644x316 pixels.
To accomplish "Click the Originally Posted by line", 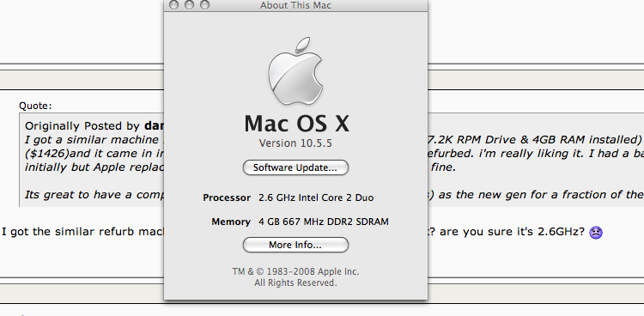I will [x=94, y=125].
